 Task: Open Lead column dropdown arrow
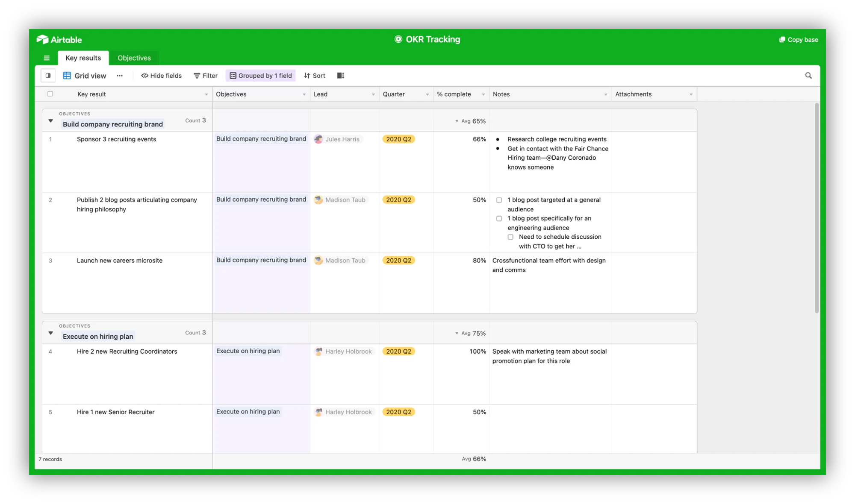(x=373, y=94)
